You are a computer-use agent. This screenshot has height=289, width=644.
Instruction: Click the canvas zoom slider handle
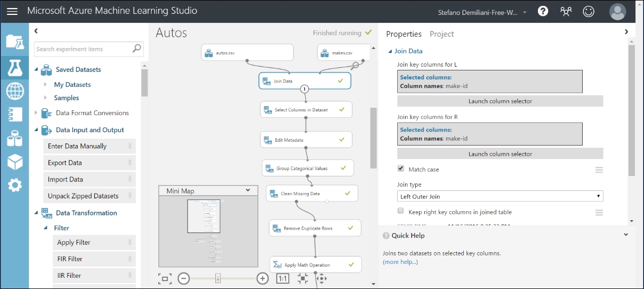(x=218, y=278)
